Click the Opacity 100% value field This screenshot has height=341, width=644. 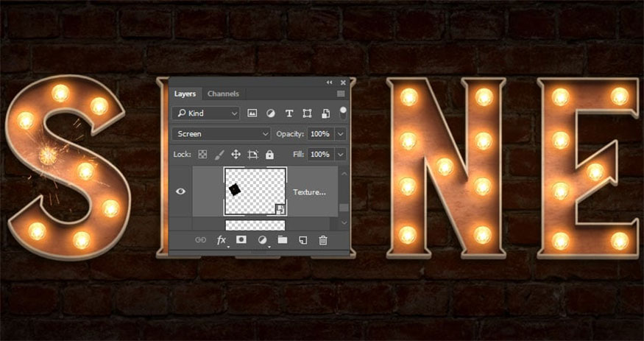320,134
